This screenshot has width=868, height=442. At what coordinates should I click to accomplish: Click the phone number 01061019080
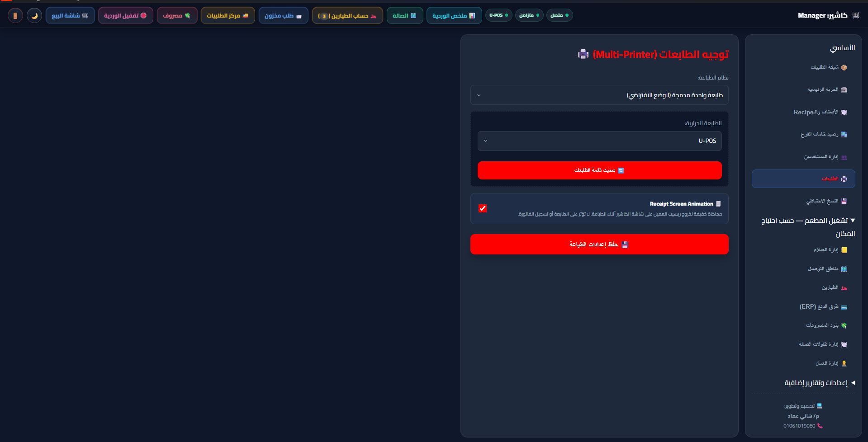pos(799,426)
